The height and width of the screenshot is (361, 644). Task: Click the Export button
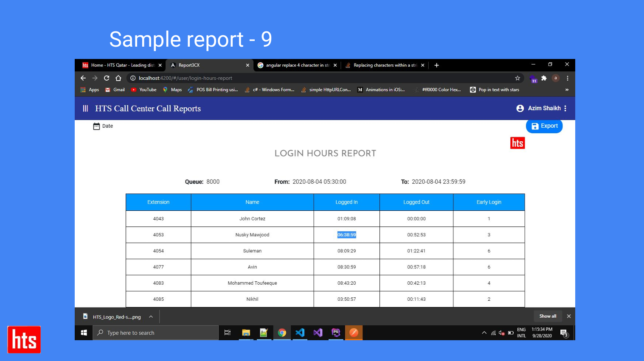pos(544,126)
